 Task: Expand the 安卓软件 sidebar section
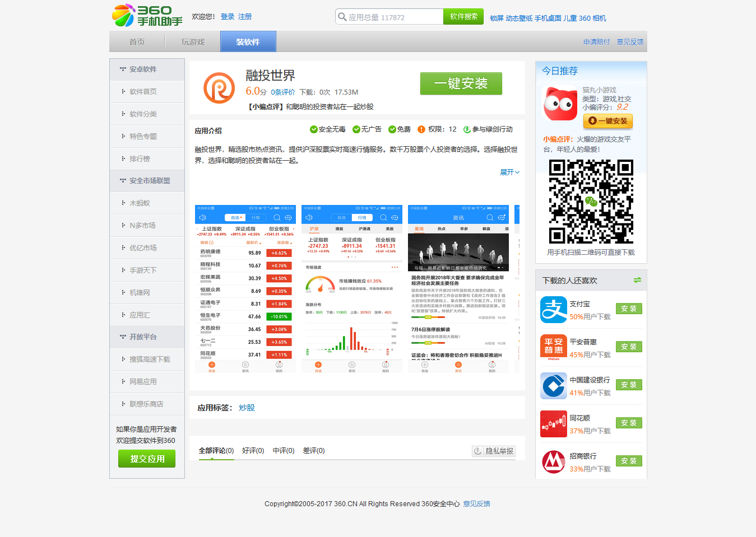147,69
